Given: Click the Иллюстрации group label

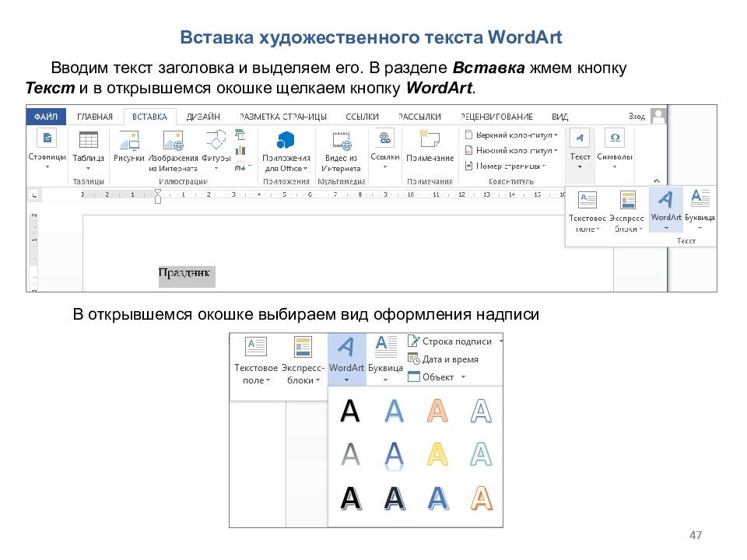Looking at the screenshot, I should point(183,181).
